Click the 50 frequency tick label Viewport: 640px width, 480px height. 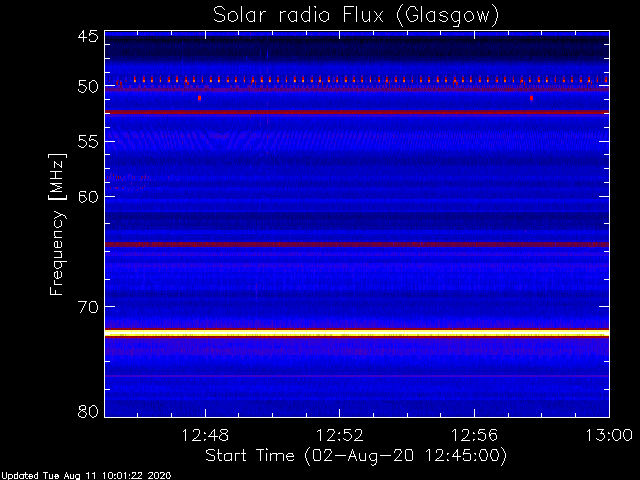pos(88,87)
